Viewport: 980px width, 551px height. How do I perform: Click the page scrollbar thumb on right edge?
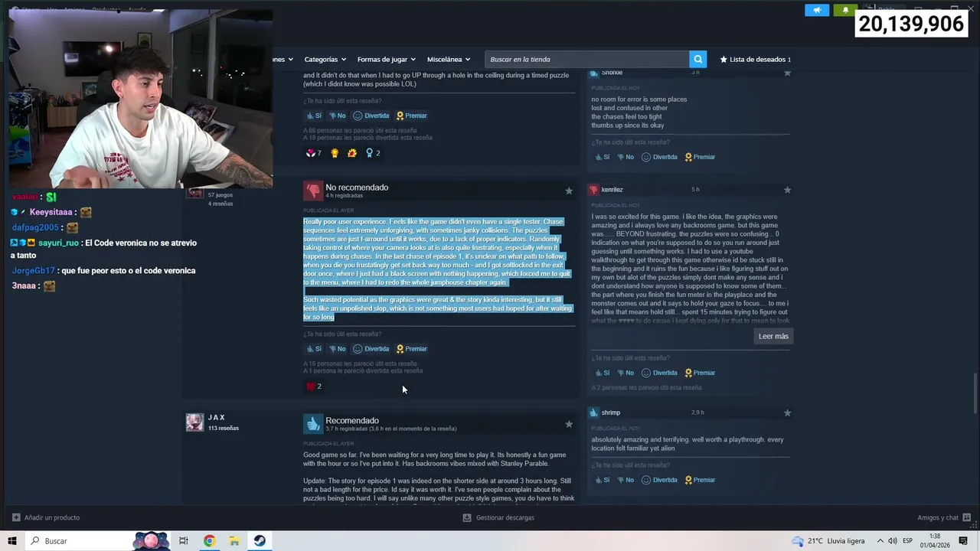(x=975, y=394)
